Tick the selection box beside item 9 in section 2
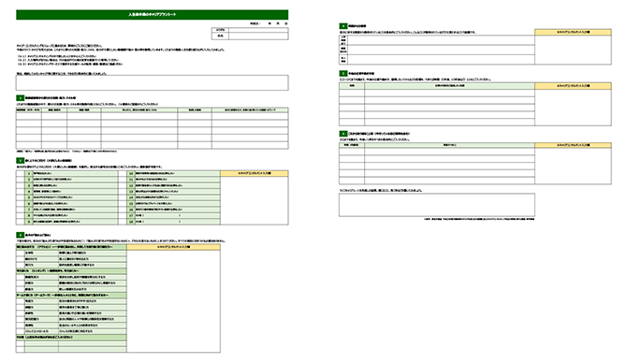Screen dimensions: 627x364 [x=21, y=221]
